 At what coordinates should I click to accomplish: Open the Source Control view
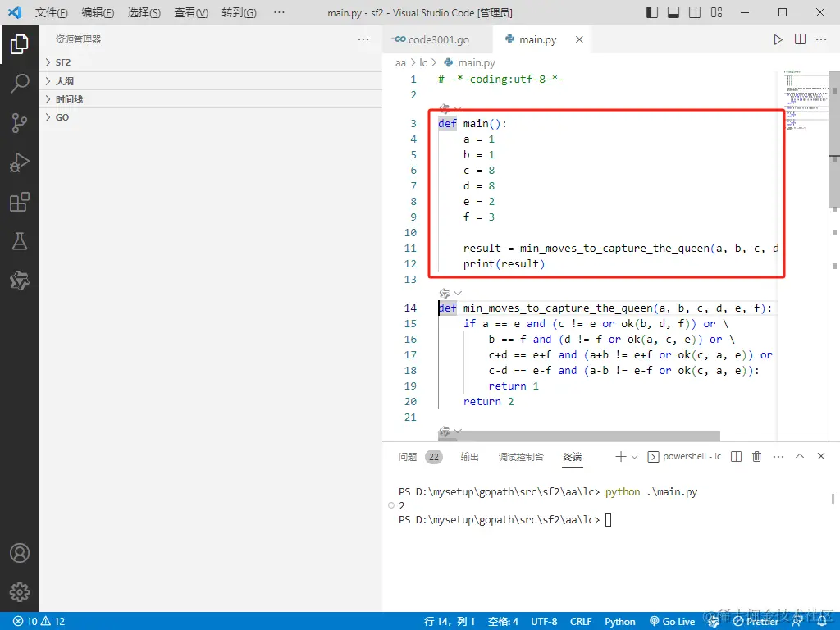point(20,123)
